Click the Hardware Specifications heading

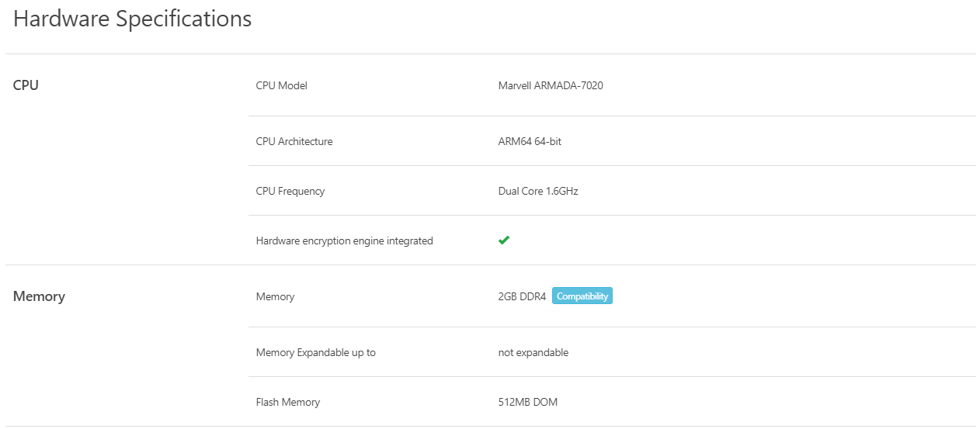tap(133, 19)
